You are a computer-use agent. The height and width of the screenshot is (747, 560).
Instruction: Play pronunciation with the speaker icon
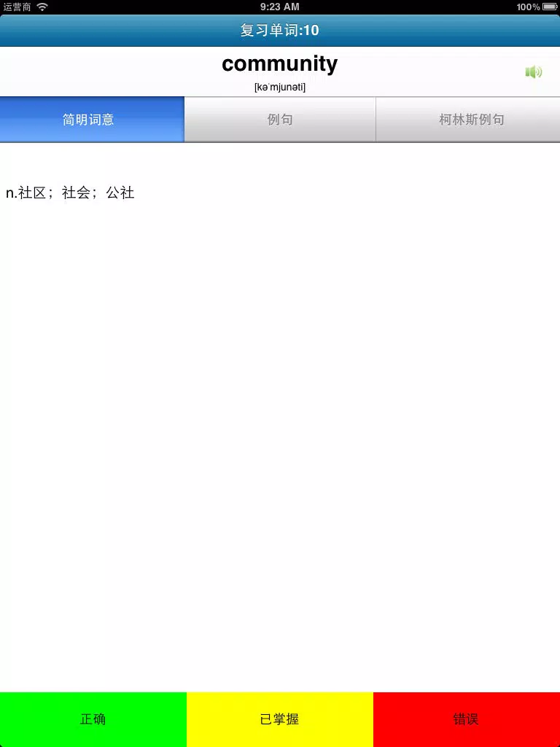tap(533, 72)
